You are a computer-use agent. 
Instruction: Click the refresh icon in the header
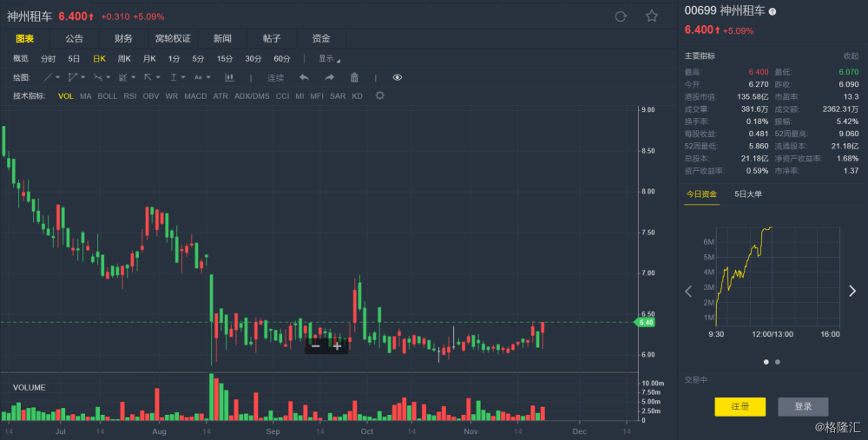[621, 16]
